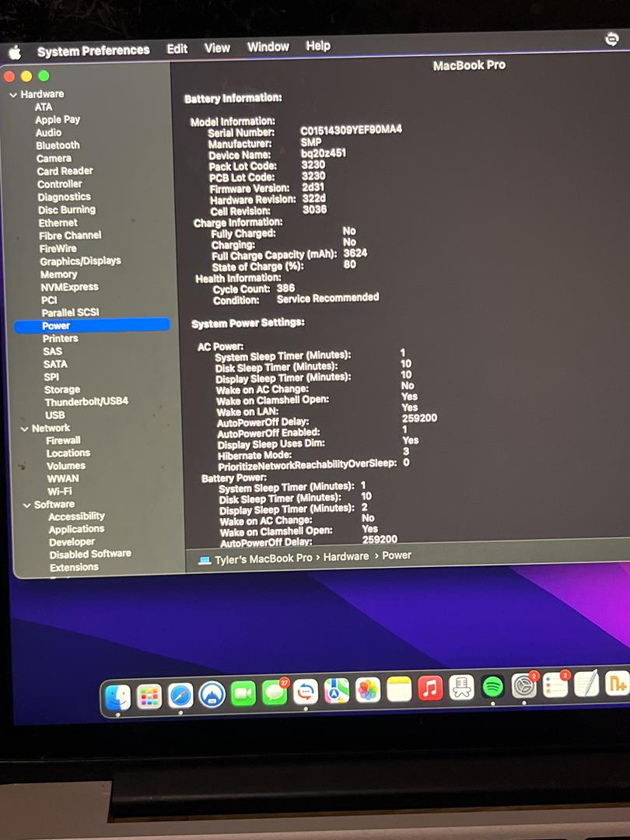
Task: Select Apple Pay in the sidebar
Action: tap(58, 120)
